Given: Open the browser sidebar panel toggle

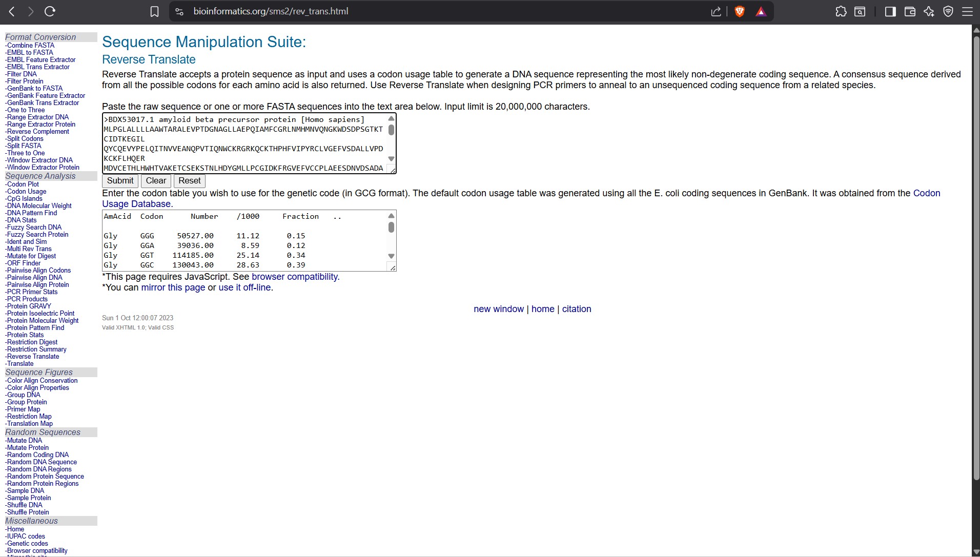Looking at the screenshot, I should tap(890, 11).
